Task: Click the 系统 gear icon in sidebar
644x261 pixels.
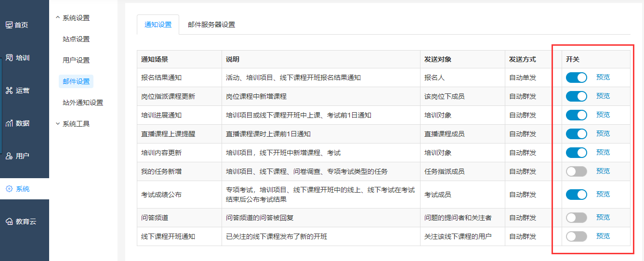Action: click(x=9, y=189)
